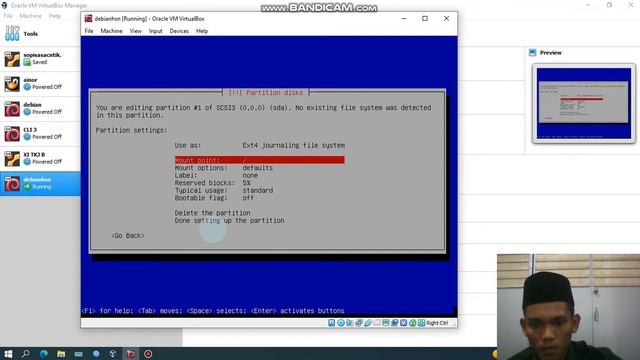Viewport: 640px width, 360px height.
Task: Select XI TKJ B VM entry
Action: pos(40,158)
